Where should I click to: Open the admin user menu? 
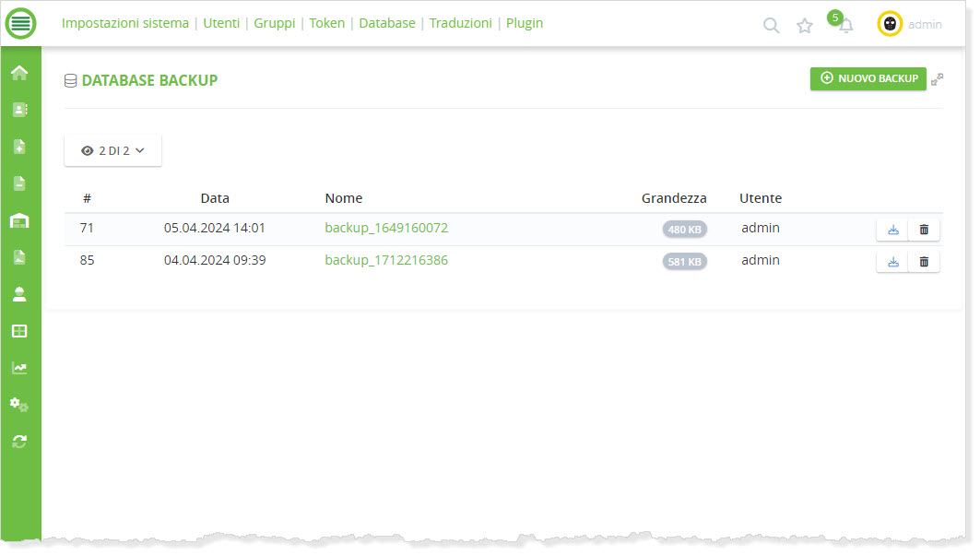pos(910,25)
